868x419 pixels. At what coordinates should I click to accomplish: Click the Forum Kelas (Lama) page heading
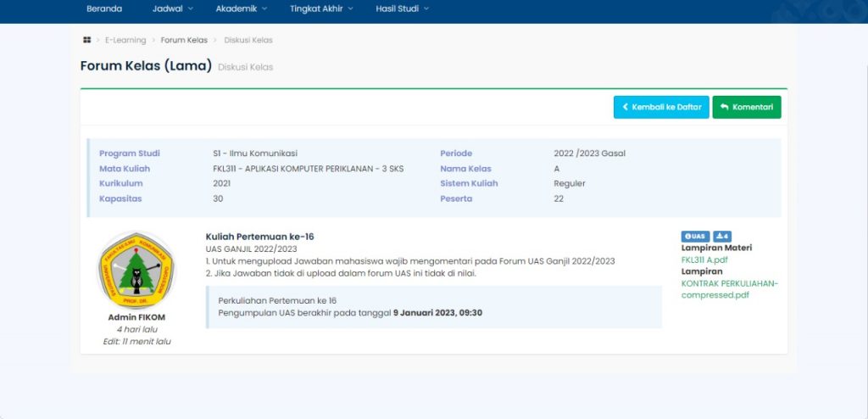(146, 66)
